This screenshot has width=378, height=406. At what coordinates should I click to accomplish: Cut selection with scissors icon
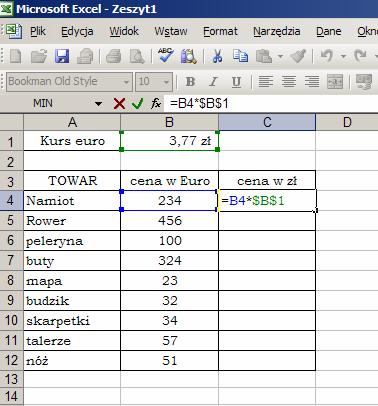point(217,56)
